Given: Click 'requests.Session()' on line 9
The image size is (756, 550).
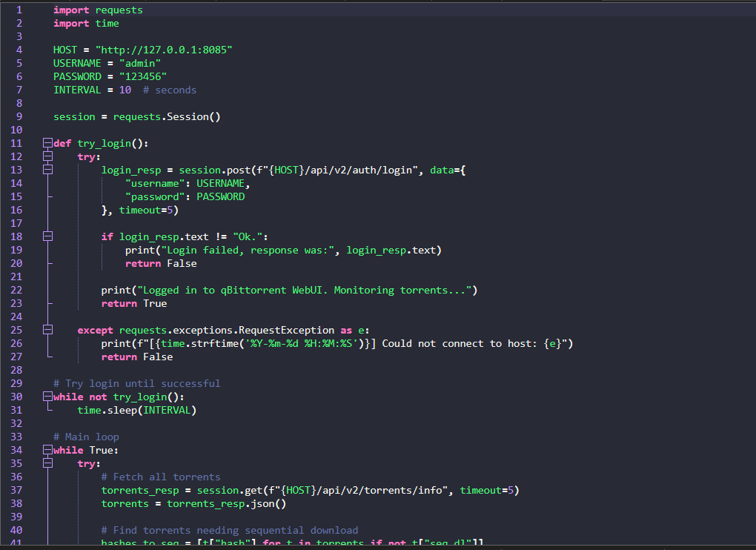Looking at the screenshot, I should coord(167,116).
